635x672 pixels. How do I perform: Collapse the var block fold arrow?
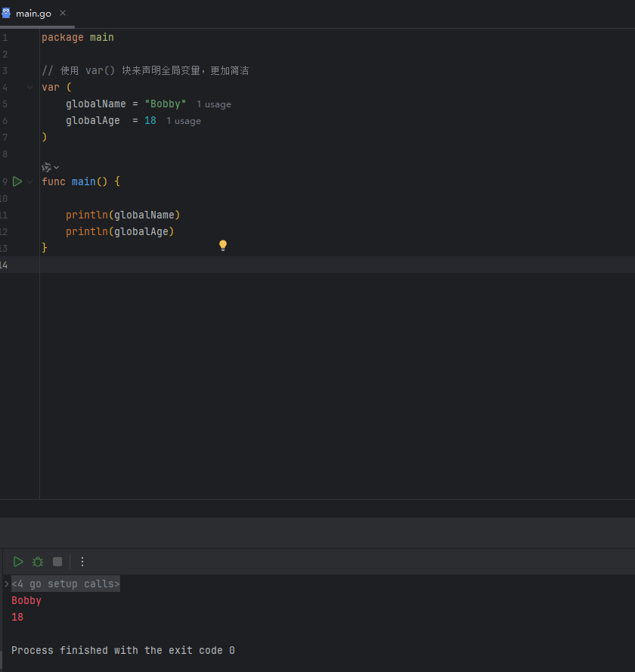click(x=30, y=88)
